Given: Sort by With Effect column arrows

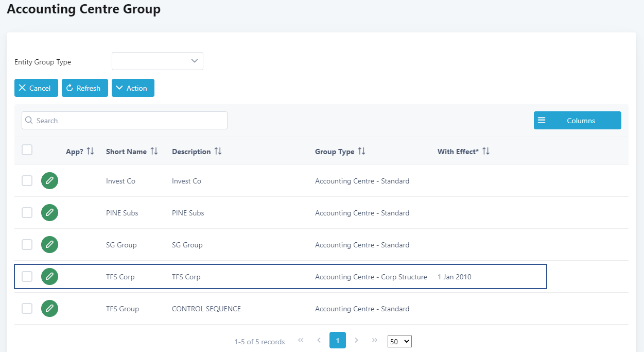Looking at the screenshot, I should click(x=486, y=152).
